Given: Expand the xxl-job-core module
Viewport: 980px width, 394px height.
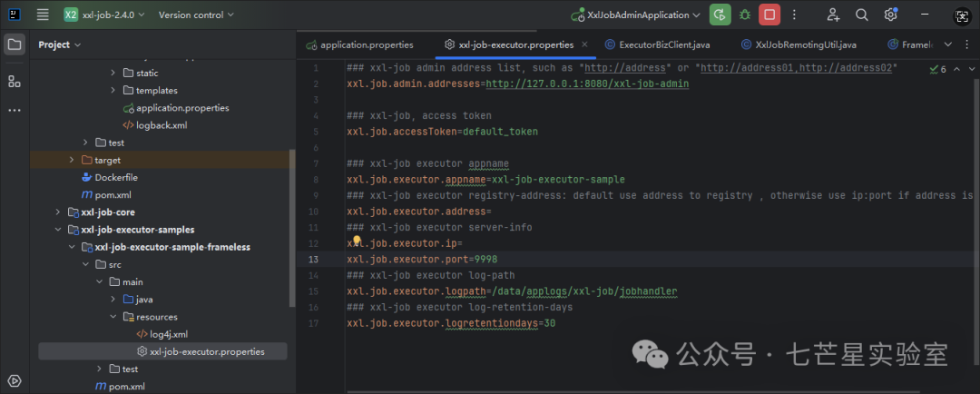Looking at the screenshot, I should [58, 212].
